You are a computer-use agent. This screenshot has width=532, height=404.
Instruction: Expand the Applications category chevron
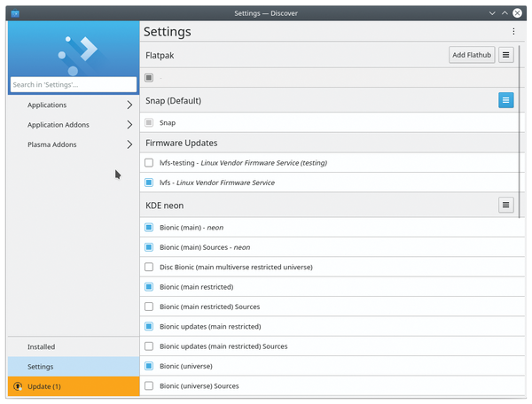[x=129, y=105]
